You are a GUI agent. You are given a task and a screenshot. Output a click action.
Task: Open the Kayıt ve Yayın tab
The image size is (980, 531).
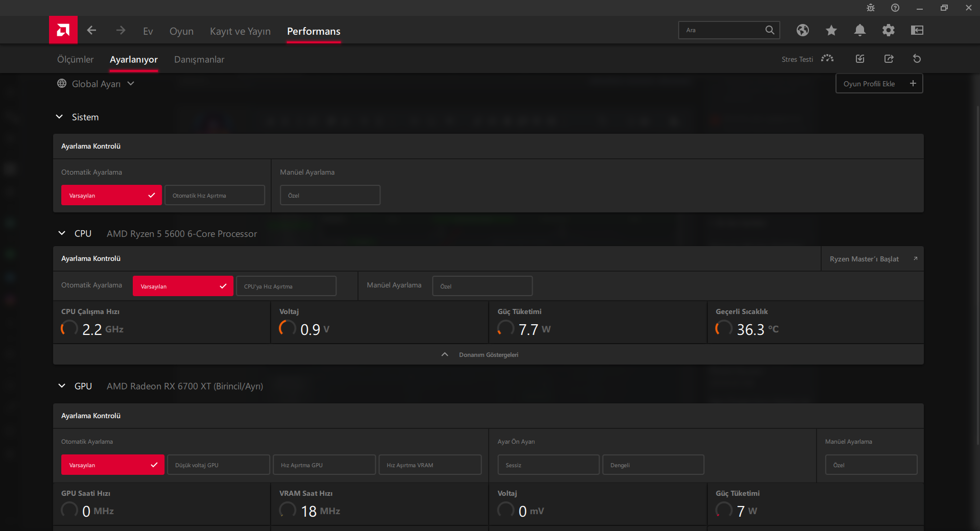click(240, 31)
